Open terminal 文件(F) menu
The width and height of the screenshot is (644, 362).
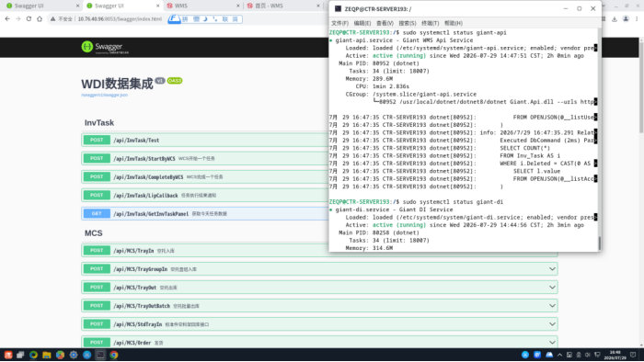(339, 23)
